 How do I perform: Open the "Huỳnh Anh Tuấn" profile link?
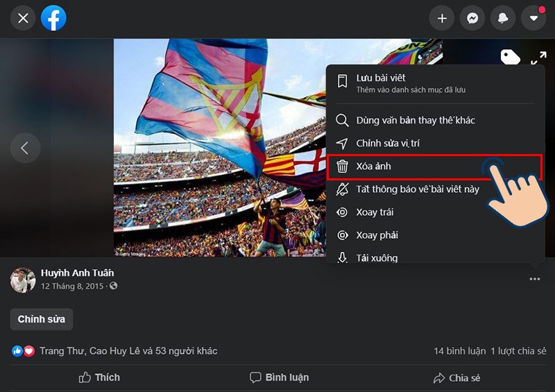77,273
